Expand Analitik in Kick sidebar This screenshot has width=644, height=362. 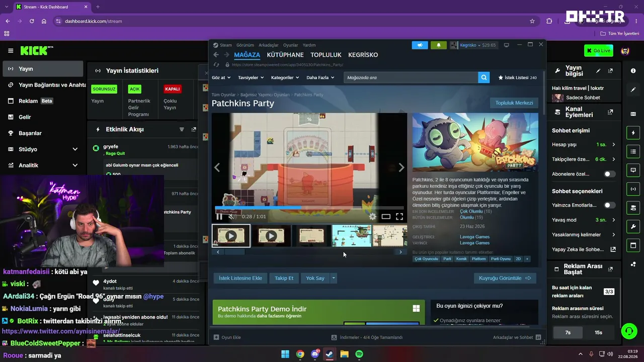click(x=75, y=165)
